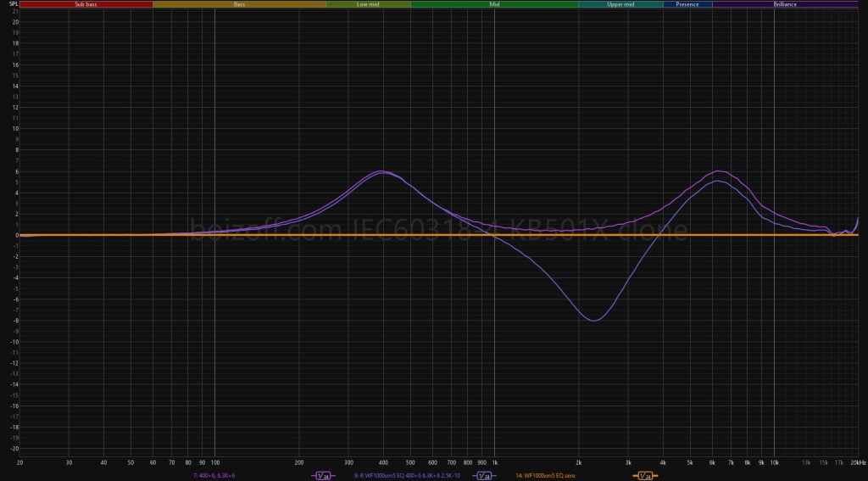Click the Bass frequency band header
This screenshot has width=868, height=481.
[x=240, y=4]
